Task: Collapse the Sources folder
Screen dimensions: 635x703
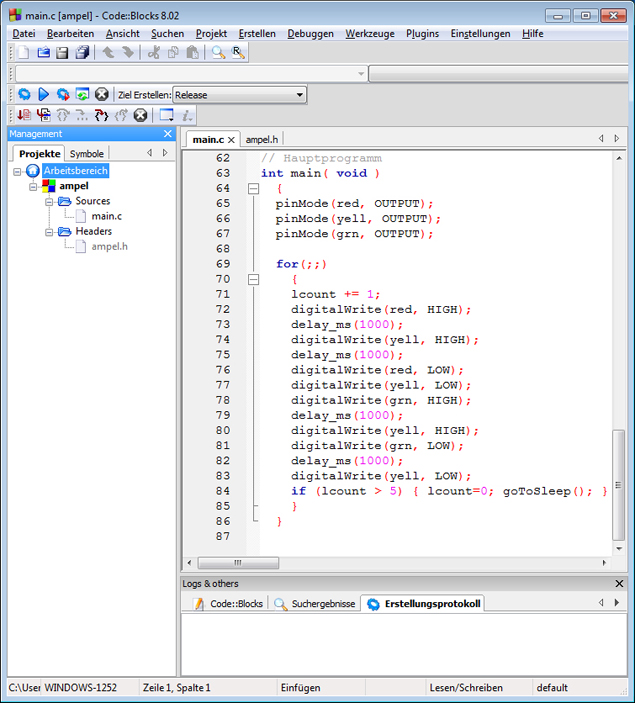Action: point(49,202)
